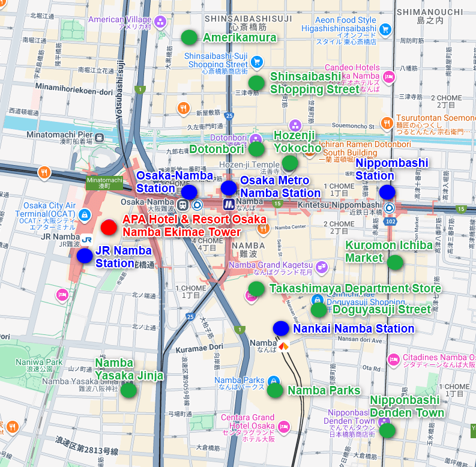Click the Ota Rd street label

coord(372,368)
